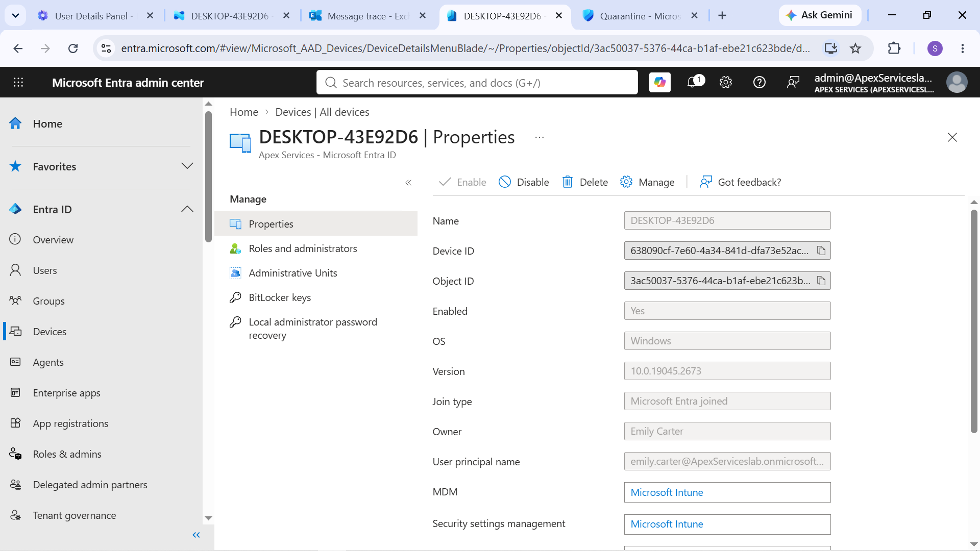The width and height of the screenshot is (980, 551).
Task: Click the search resources box
Action: (x=477, y=83)
